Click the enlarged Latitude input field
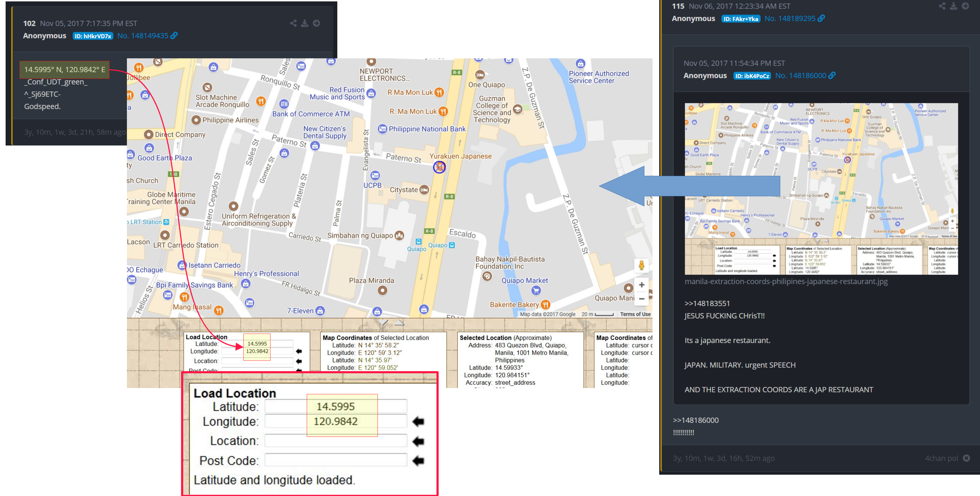The height and width of the screenshot is (496, 980). click(x=336, y=406)
